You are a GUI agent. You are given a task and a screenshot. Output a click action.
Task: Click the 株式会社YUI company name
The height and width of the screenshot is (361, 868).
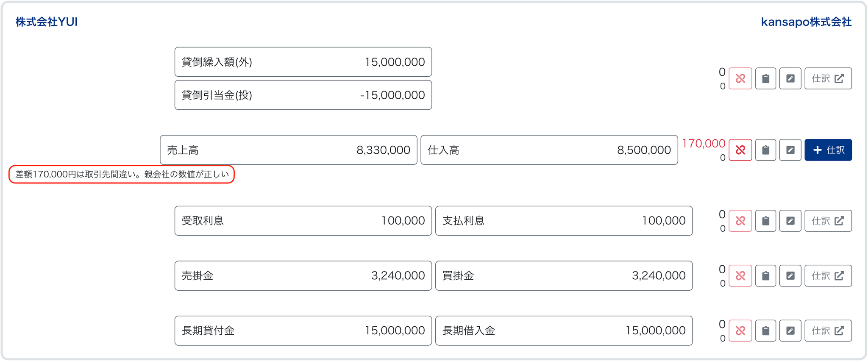click(47, 22)
